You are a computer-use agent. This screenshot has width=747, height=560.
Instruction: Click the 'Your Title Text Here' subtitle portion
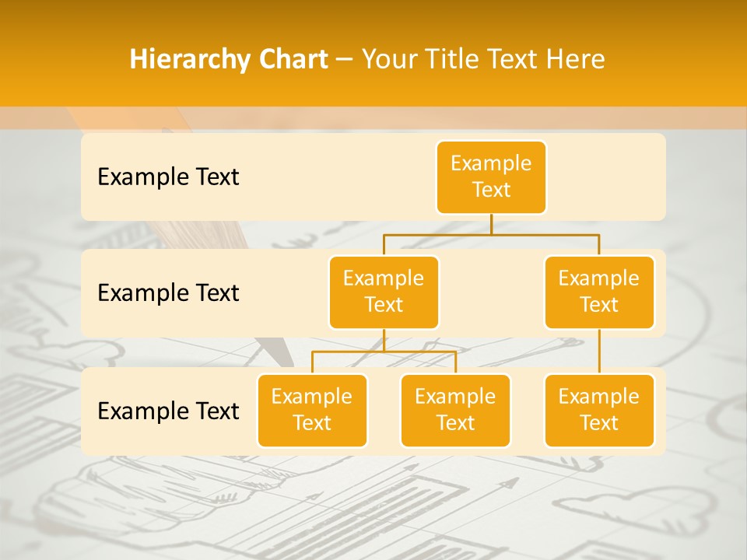(x=483, y=60)
